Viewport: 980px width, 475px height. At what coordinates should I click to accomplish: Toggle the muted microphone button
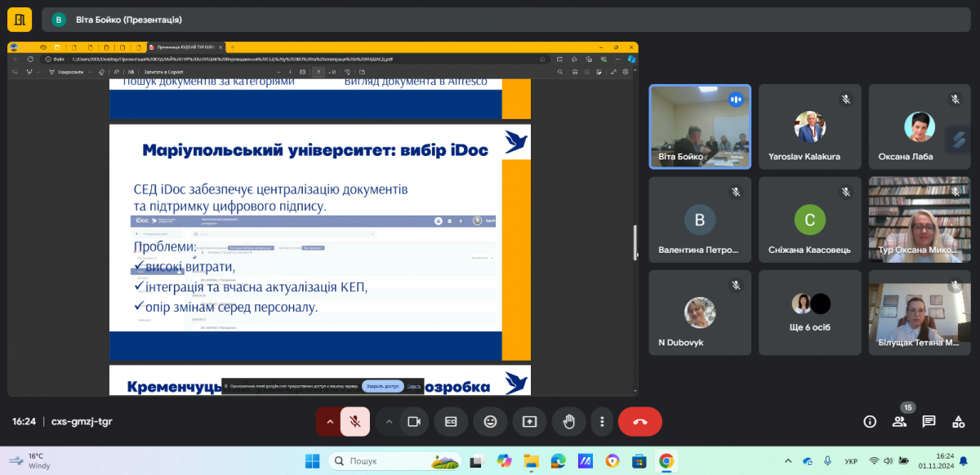[355, 421]
